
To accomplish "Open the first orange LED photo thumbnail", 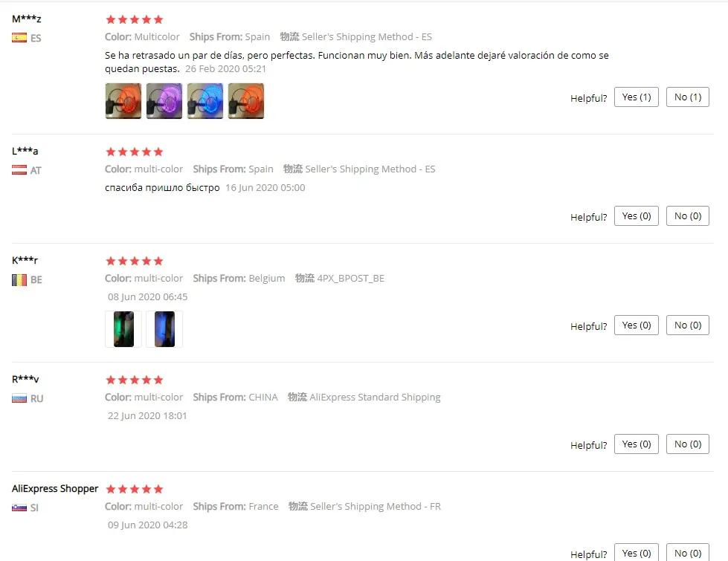I will [123, 101].
